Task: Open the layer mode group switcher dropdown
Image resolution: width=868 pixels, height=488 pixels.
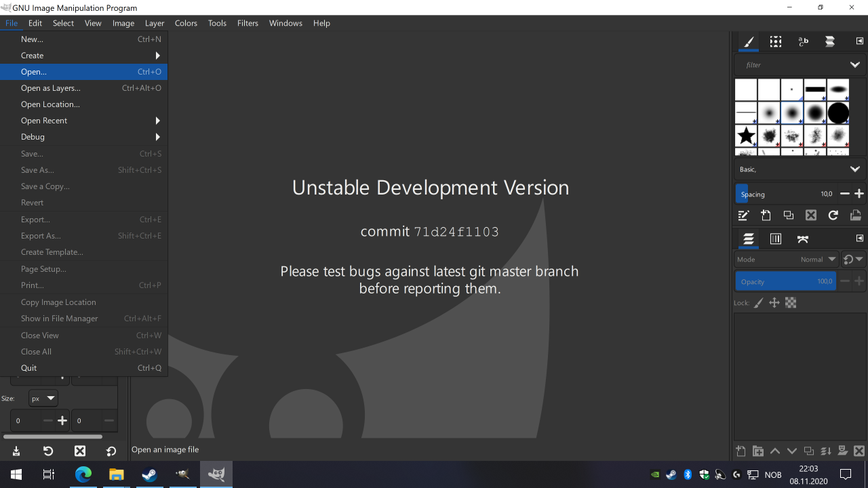Action: pyautogui.click(x=853, y=260)
